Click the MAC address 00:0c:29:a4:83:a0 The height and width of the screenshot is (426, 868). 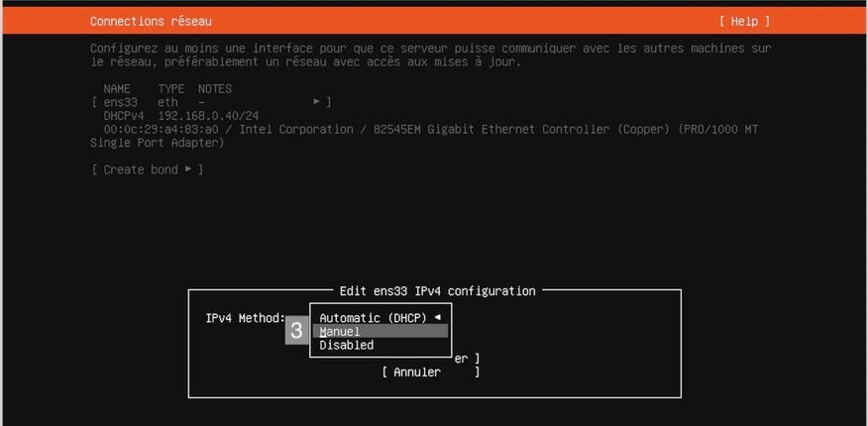(161, 130)
